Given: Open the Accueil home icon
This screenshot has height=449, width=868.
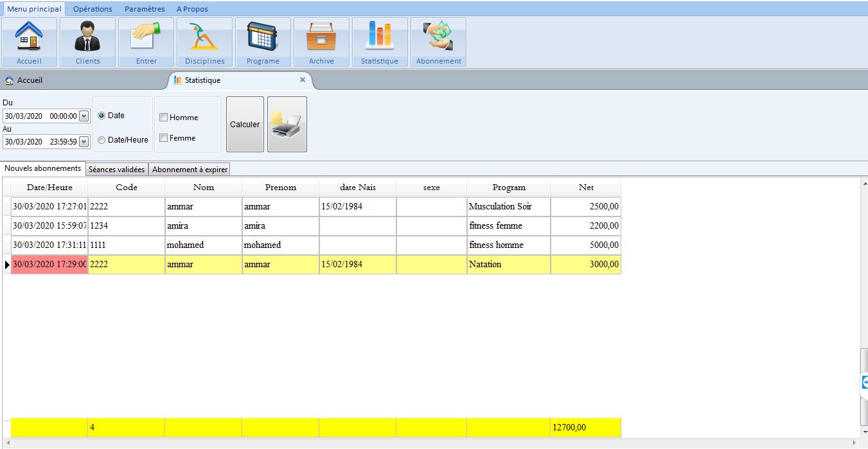Looking at the screenshot, I should click(30, 42).
